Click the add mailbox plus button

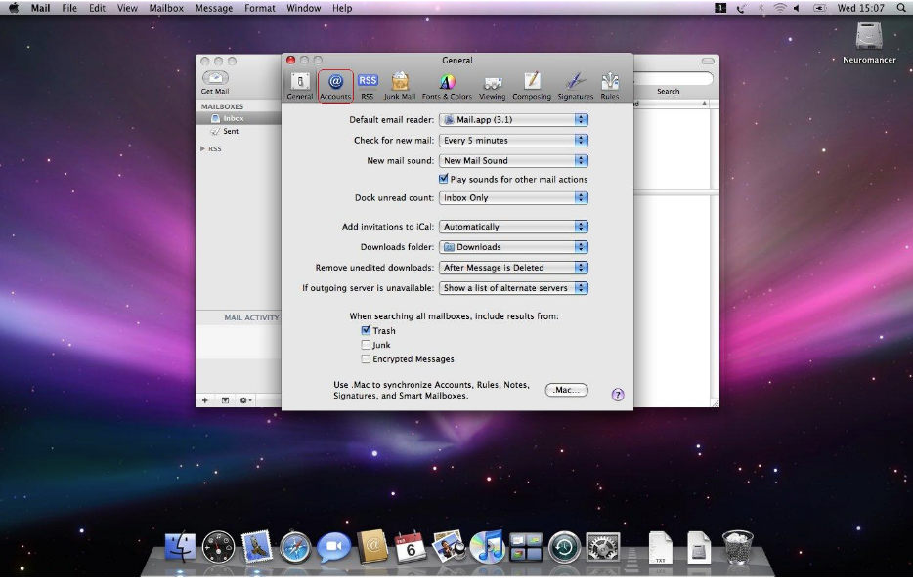[205, 400]
